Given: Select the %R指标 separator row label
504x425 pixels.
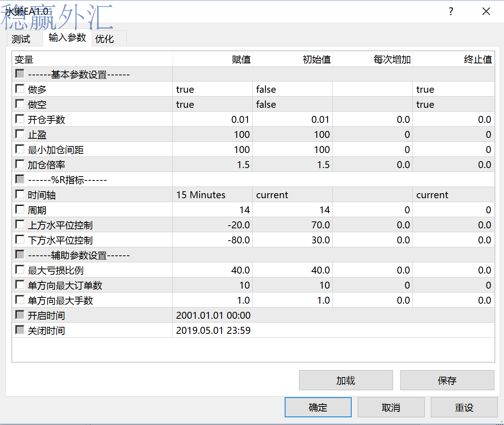Looking at the screenshot, I should [67, 180].
